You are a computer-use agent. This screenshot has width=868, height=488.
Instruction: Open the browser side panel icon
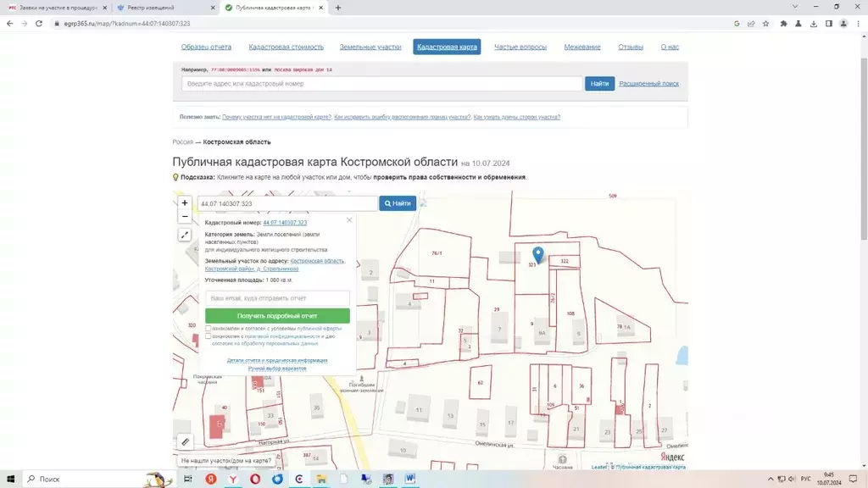click(x=829, y=23)
